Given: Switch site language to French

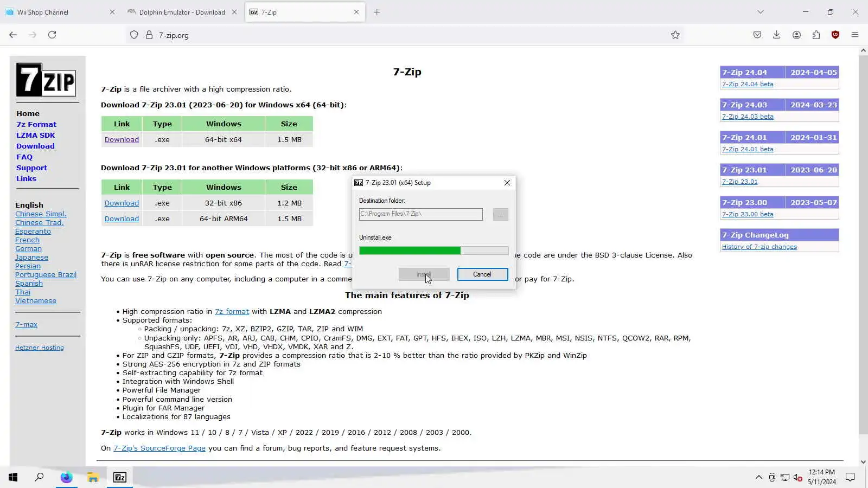Looking at the screenshot, I should 27,240.
